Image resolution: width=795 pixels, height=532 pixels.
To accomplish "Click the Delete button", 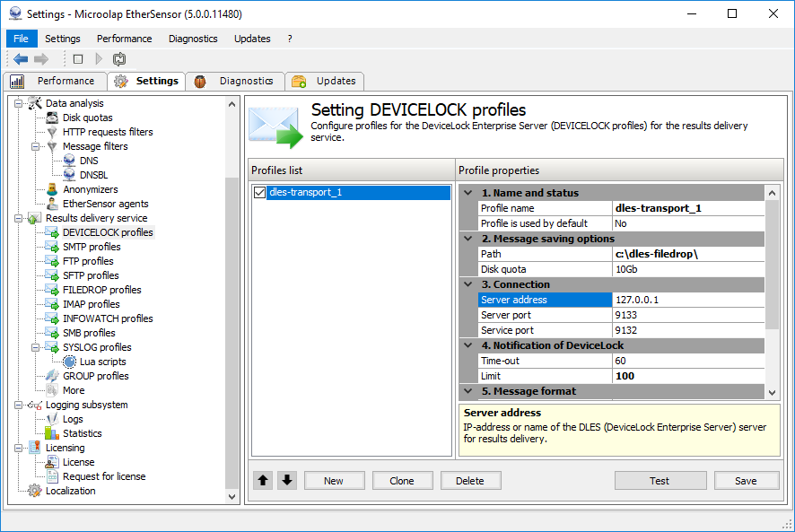I will (x=470, y=480).
